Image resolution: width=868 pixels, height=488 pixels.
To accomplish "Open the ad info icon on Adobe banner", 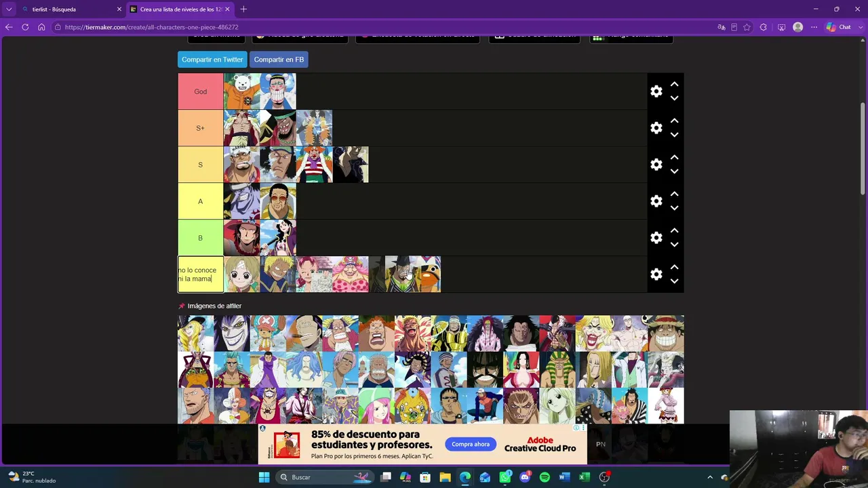I will [576, 428].
